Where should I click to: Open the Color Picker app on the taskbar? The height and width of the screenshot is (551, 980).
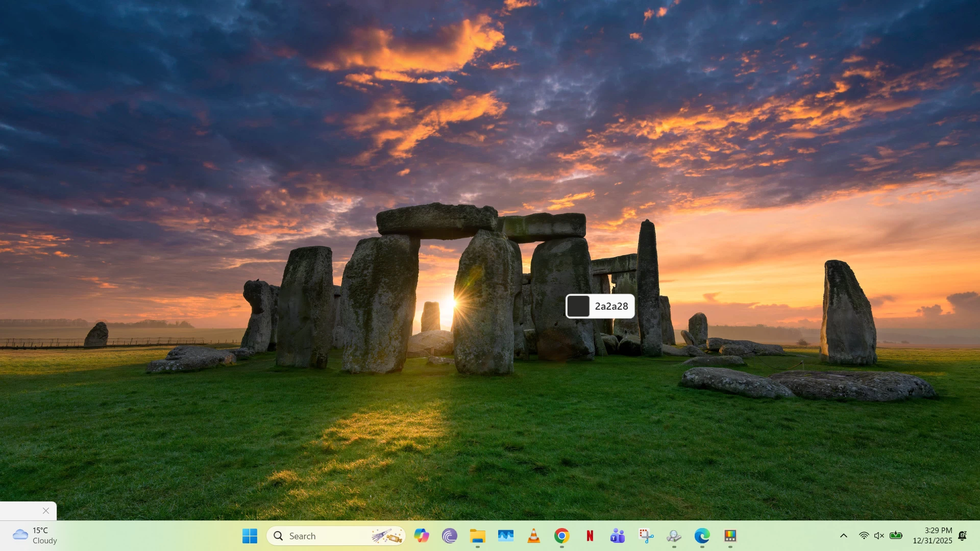point(730,536)
